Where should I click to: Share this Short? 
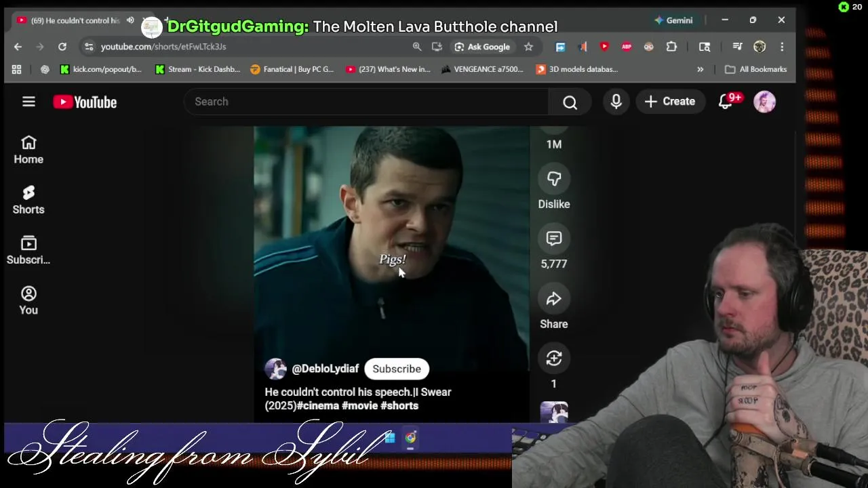(x=554, y=299)
